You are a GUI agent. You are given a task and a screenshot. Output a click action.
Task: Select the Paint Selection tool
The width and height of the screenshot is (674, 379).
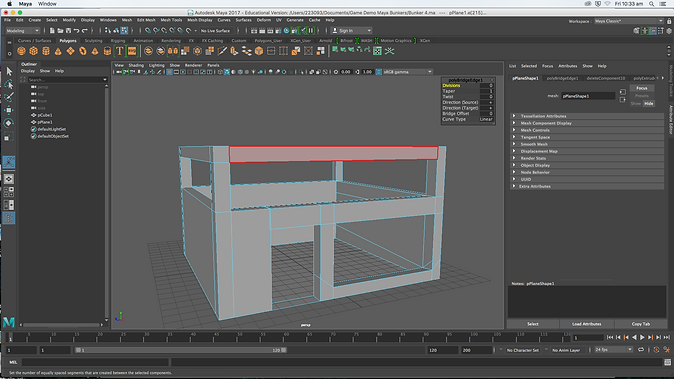pyautogui.click(x=9, y=97)
